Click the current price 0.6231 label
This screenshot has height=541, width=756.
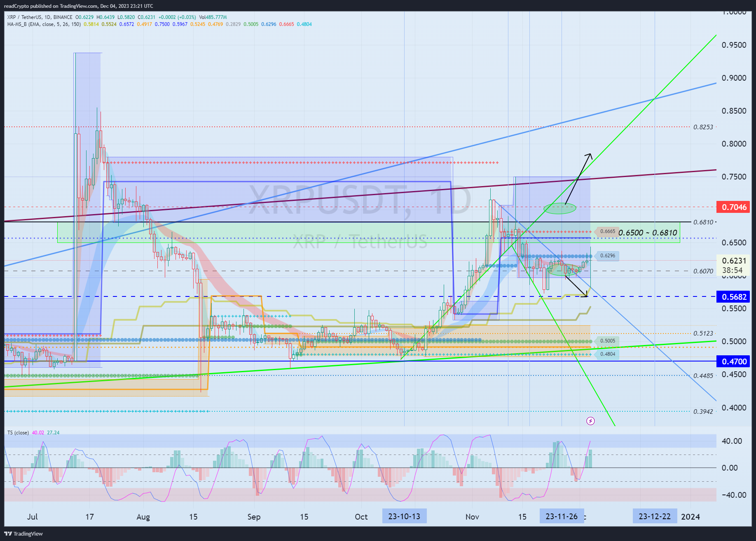[734, 261]
